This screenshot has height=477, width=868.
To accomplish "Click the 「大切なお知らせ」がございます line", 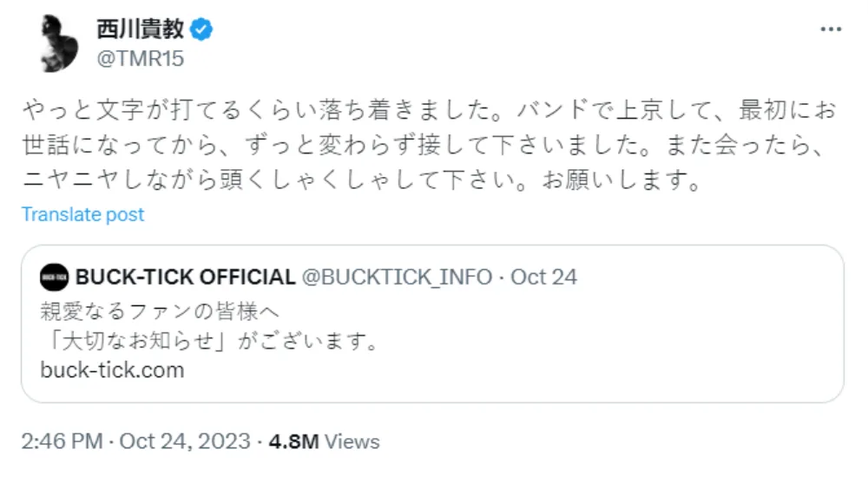I will [208, 340].
